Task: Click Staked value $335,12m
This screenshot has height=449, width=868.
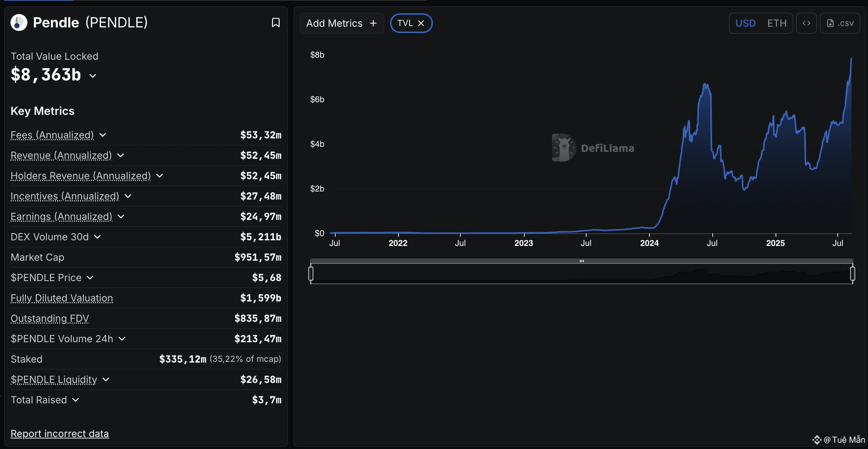Action: point(183,359)
